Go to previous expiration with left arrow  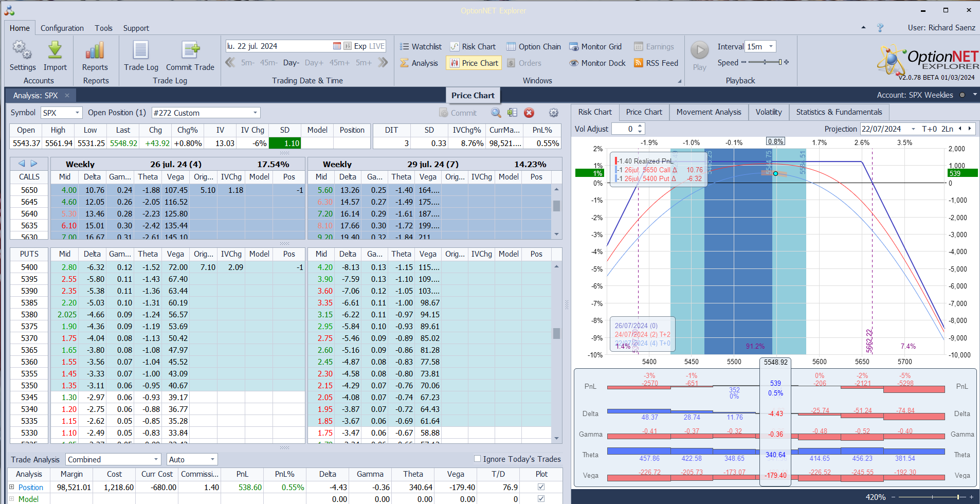[x=22, y=164]
